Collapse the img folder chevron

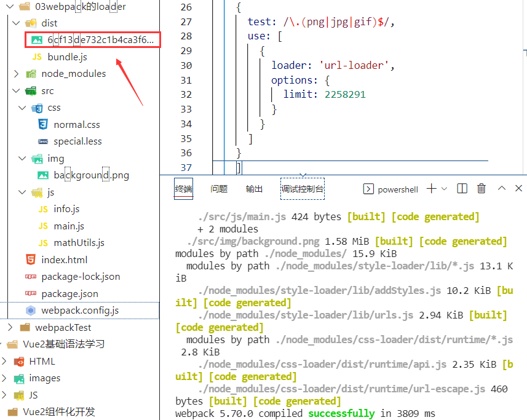pos(22,158)
